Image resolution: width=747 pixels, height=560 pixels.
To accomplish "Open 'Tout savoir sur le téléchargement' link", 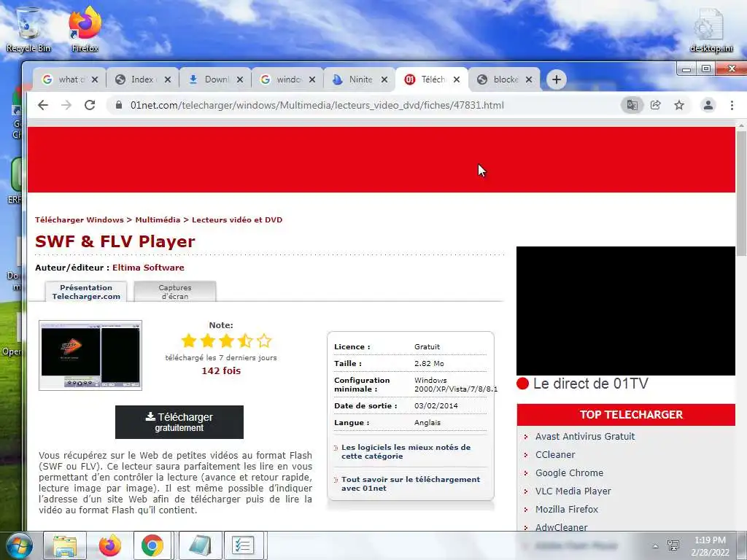I will coord(411,483).
